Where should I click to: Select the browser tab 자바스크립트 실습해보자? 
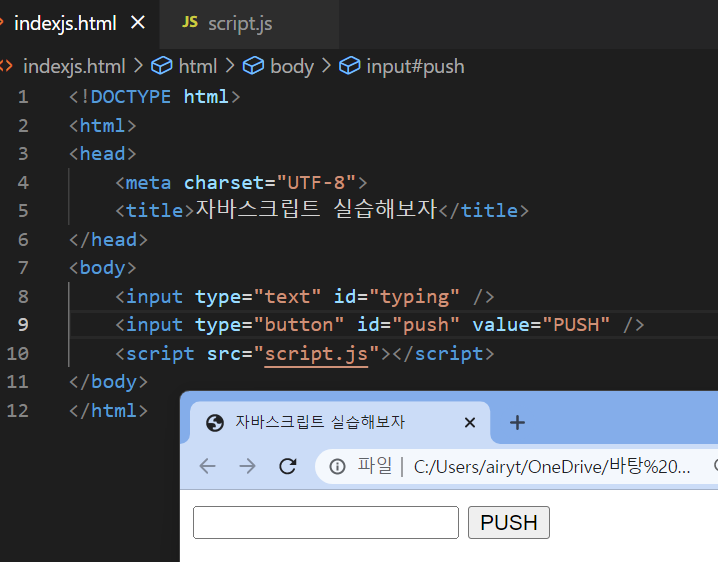click(x=340, y=422)
